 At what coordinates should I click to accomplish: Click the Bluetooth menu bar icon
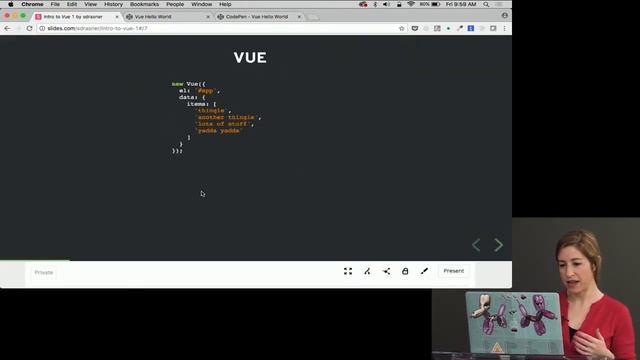[375, 4]
